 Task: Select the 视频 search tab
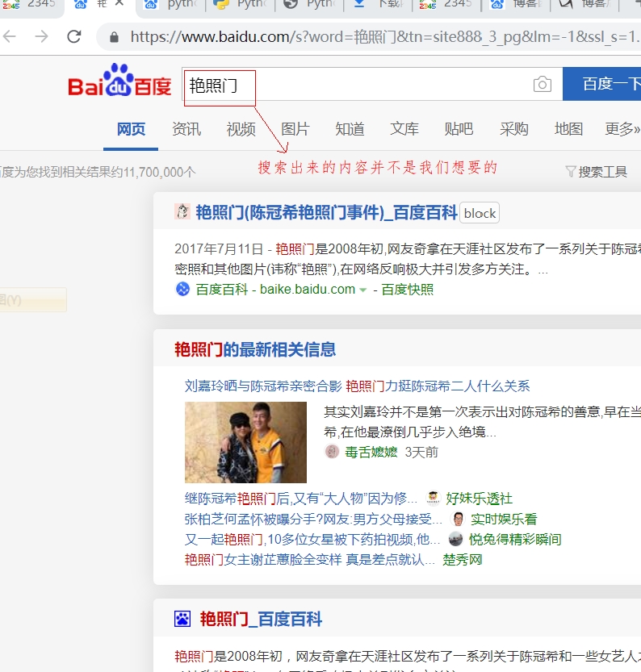click(x=241, y=128)
